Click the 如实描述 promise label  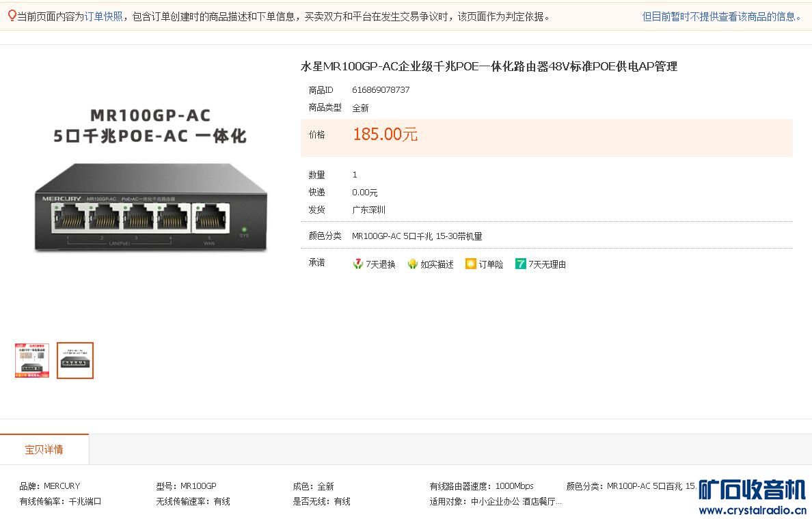pos(437,264)
